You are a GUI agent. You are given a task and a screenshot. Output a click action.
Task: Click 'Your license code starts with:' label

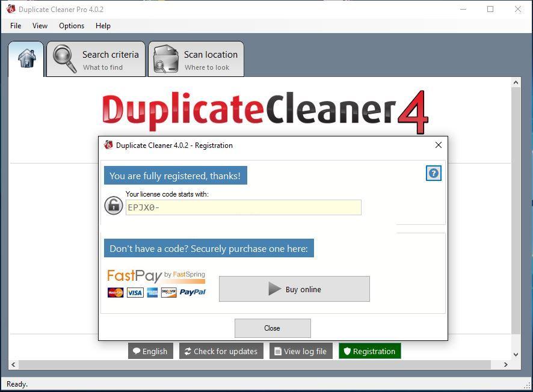coord(167,194)
